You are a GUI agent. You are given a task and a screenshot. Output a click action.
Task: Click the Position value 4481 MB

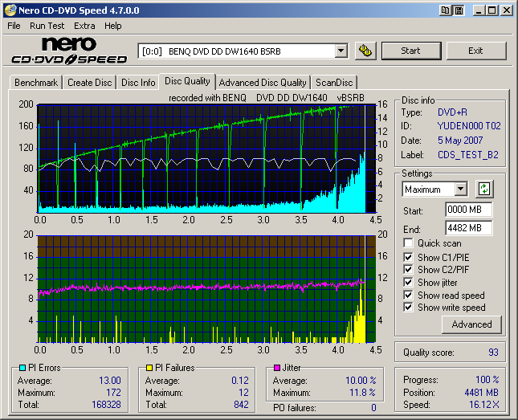(481, 393)
